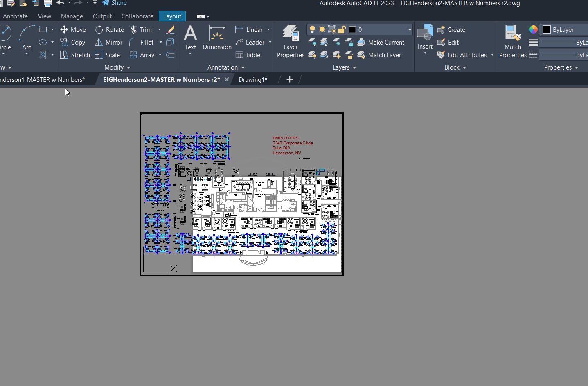Click the Offset tool icon
The width and height of the screenshot is (588, 386).
171,55
